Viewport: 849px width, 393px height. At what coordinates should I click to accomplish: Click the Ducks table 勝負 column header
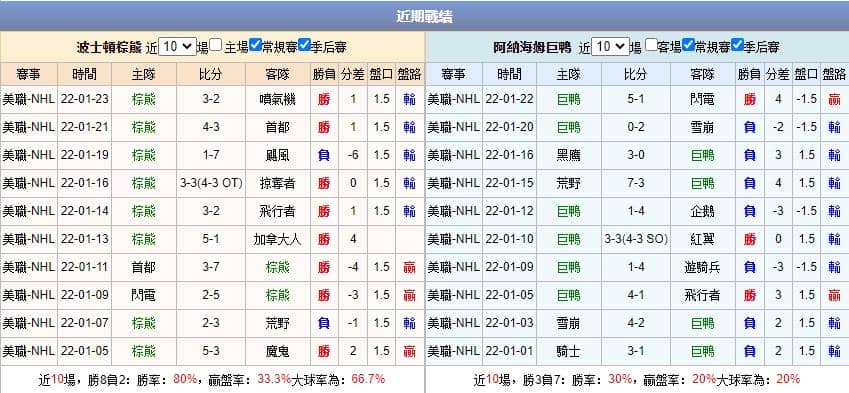[749, 74]
